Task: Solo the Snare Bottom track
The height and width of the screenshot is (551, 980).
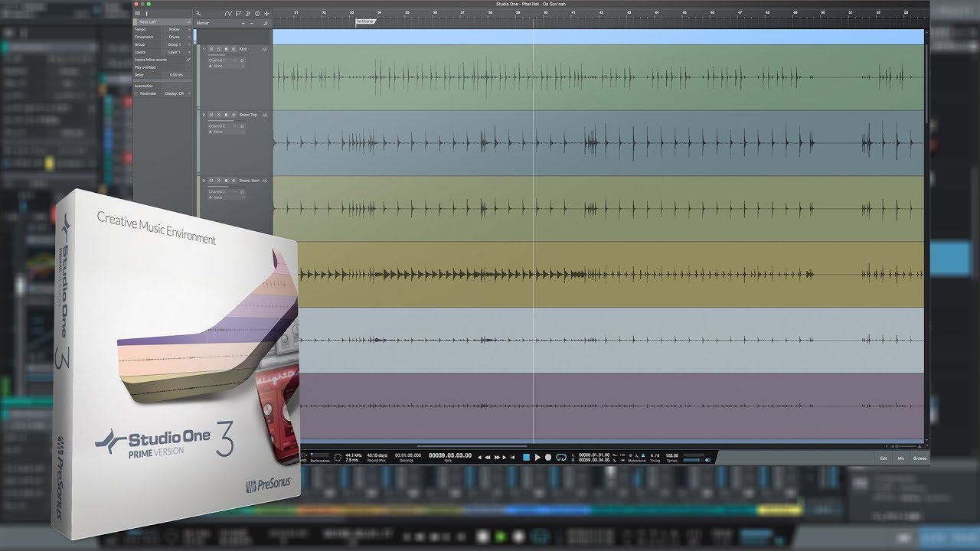Action: click(218, 181)
